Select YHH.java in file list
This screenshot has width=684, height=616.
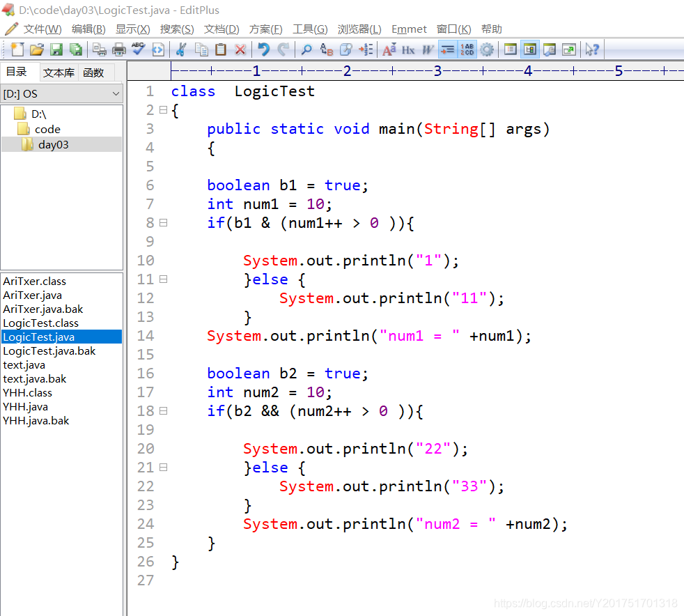pos(25,407)
